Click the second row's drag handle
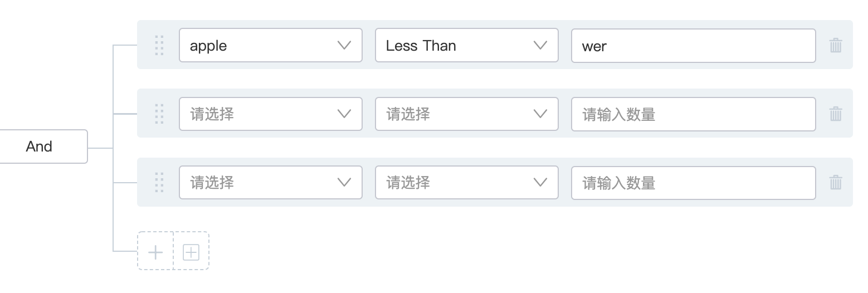 click(159, 114)
